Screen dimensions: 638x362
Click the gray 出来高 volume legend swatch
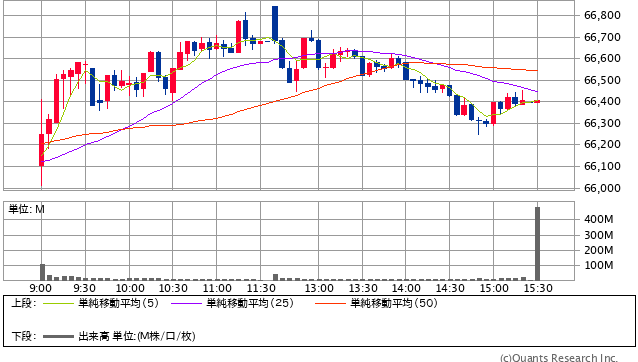[59, 336]
